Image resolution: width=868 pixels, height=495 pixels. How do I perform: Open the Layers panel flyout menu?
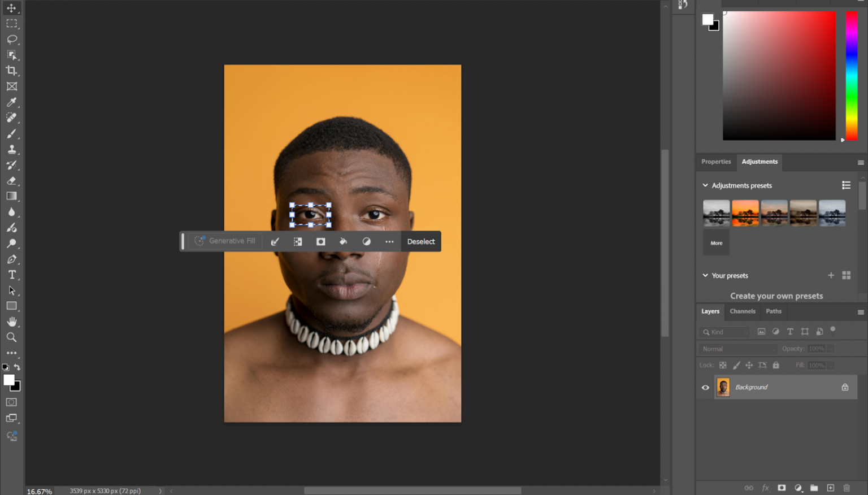click(861, 312)
